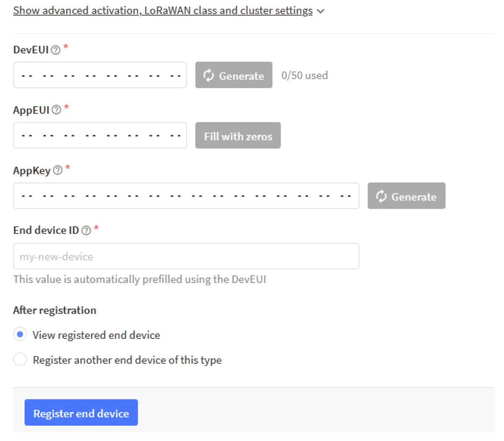The width and height of the screenshot is (504, 441).
Task: Open the AppKey help tooltip
Action: pyautogui.click(x=57, y=170)
